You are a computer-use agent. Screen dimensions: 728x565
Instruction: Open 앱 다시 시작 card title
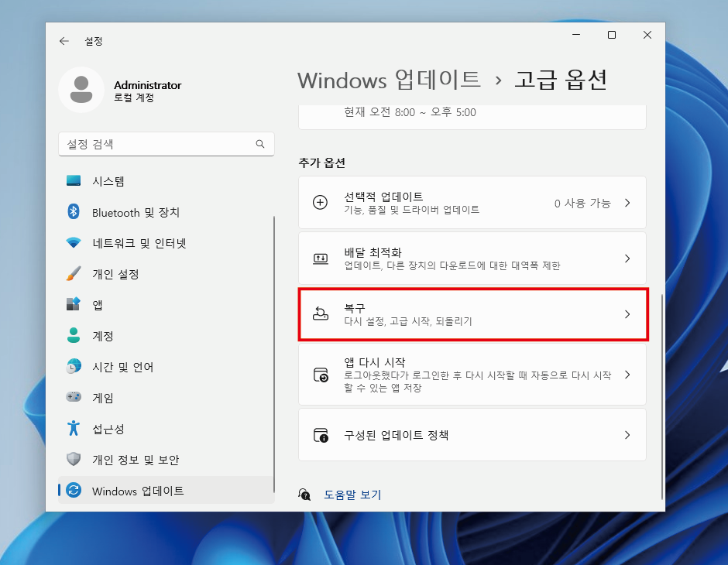coord(374,361)
